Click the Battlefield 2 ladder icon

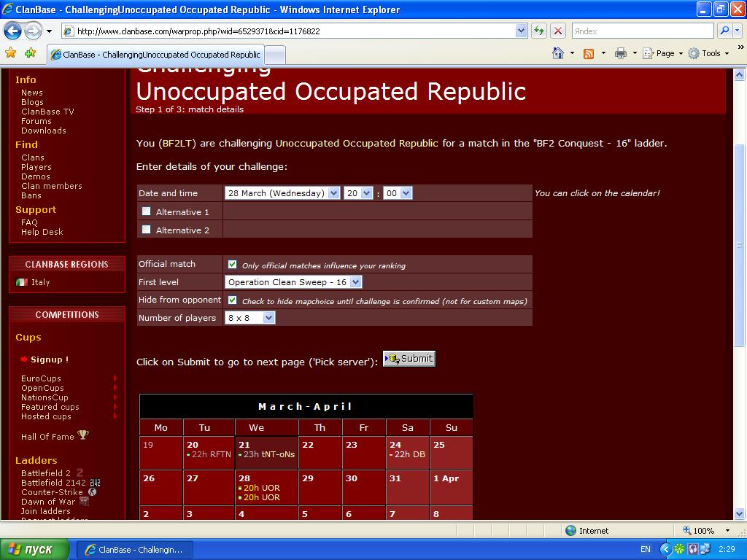click(x=80, y=472)
